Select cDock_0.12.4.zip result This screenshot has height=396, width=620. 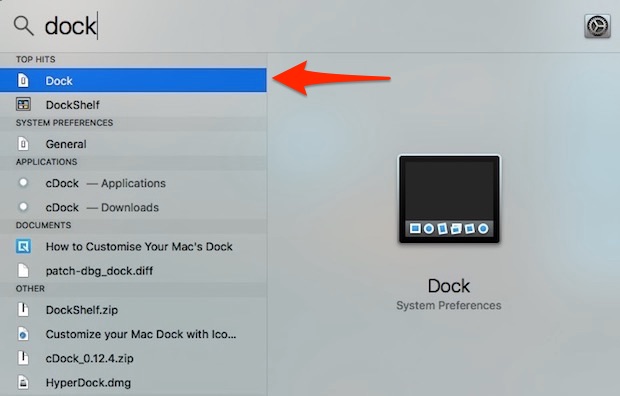[133, 358]
